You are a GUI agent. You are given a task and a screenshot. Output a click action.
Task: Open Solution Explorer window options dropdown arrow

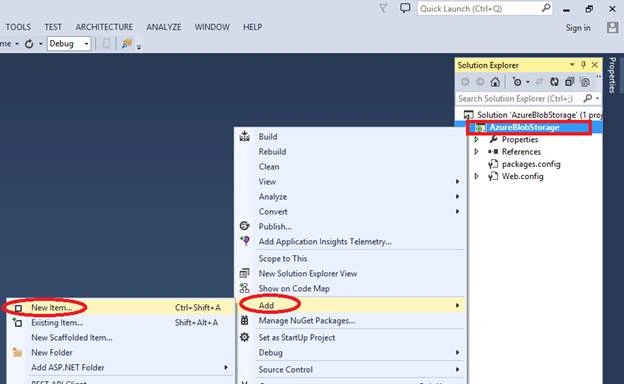[572, 64]
